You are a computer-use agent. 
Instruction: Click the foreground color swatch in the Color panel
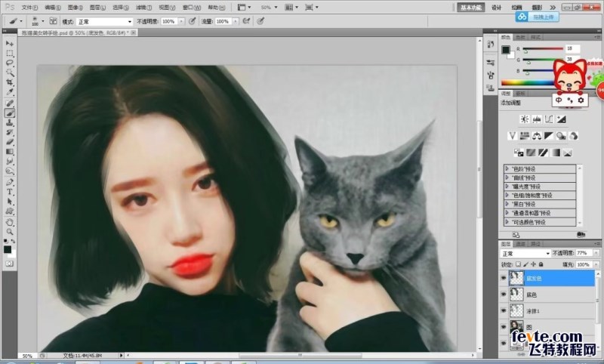pos(506,50)
